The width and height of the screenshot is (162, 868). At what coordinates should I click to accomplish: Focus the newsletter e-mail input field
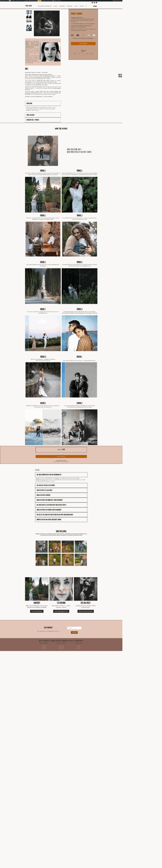[74, 628]
